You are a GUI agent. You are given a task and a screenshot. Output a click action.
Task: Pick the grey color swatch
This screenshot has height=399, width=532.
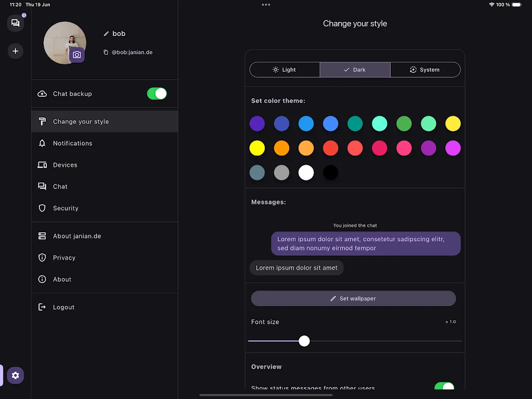tap(282, 173)
